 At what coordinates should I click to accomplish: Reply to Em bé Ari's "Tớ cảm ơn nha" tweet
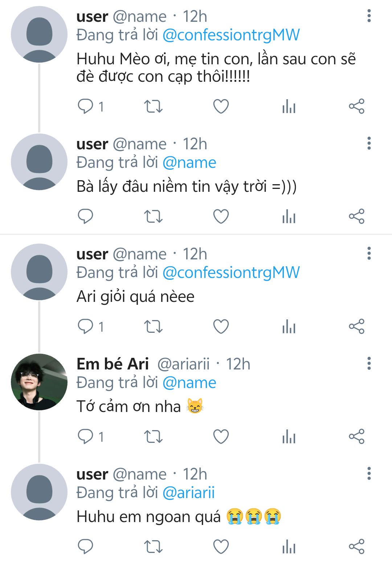[86, 436]
